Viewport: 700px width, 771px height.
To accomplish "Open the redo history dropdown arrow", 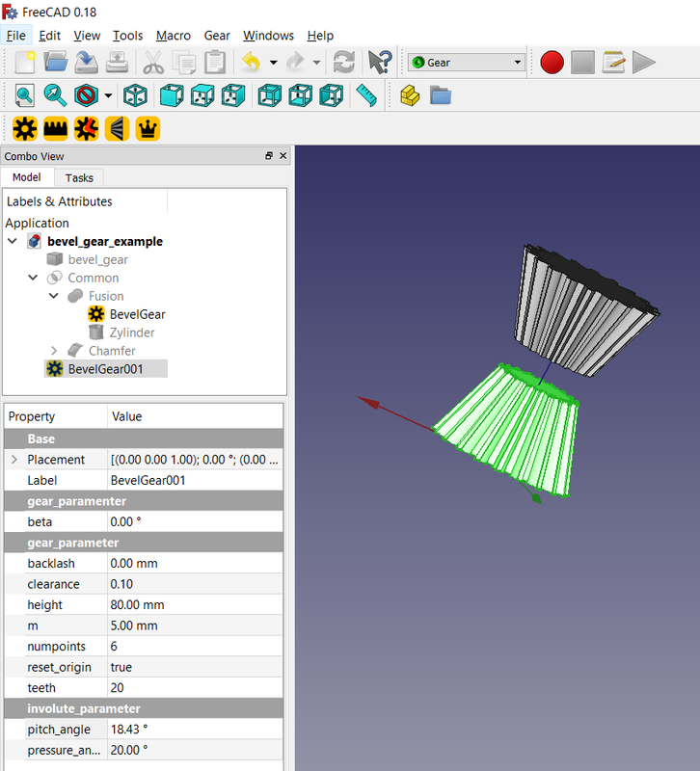I will [x=317, y=63].
